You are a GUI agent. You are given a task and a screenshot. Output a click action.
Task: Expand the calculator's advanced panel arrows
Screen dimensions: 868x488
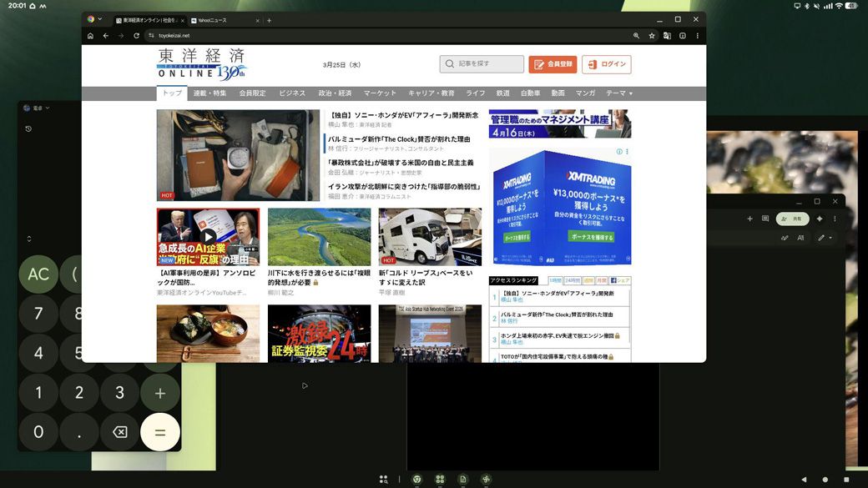pyautogui.click(x=28, y=239)
